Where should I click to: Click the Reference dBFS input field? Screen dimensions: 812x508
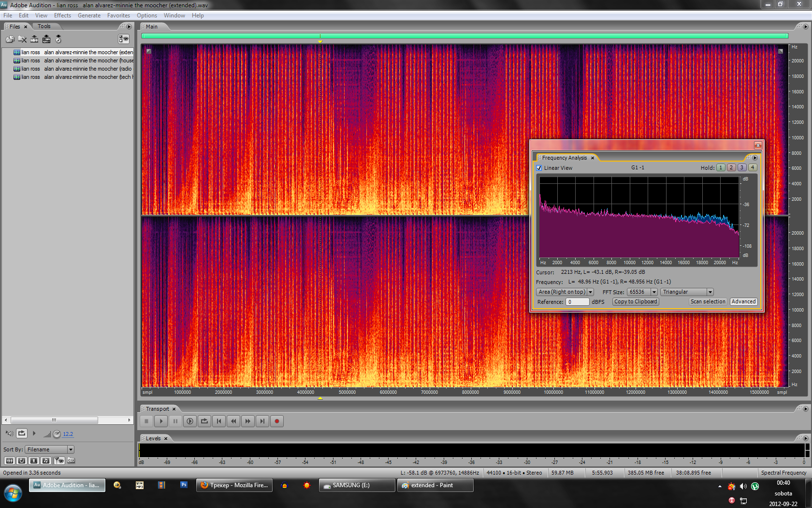point(577,302)
